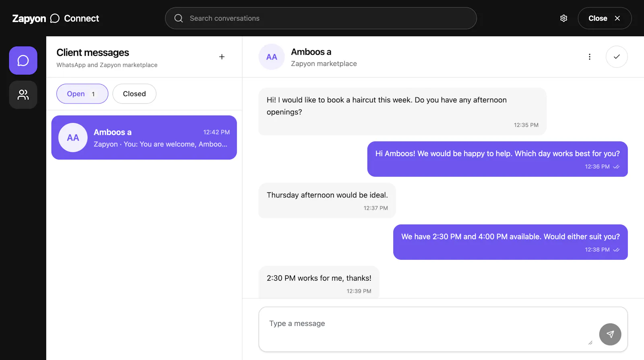Click the 12:35 PM message timestamp
Screen dimensions: 644x360
tap(526, 125)
